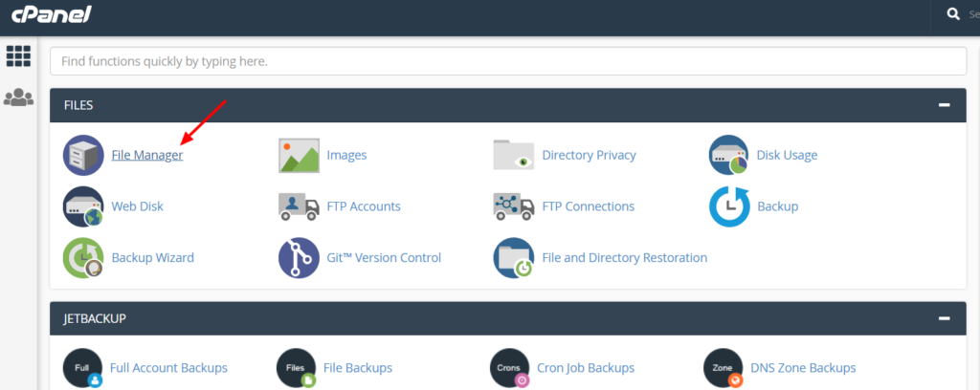
Task: Click the cPanel logo
Action: [52, 14]
